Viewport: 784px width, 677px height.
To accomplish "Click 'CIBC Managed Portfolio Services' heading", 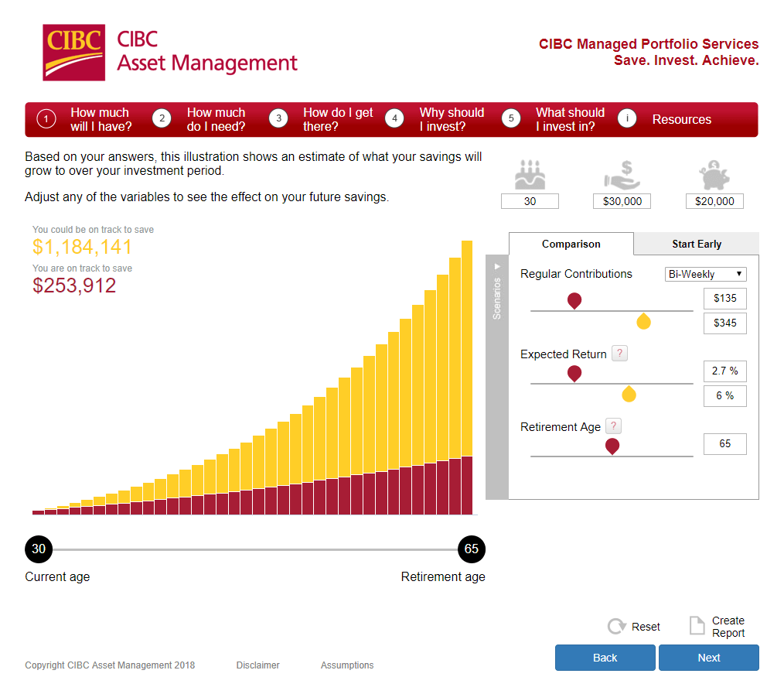I will pyautogui.click(x=649, y=44).
